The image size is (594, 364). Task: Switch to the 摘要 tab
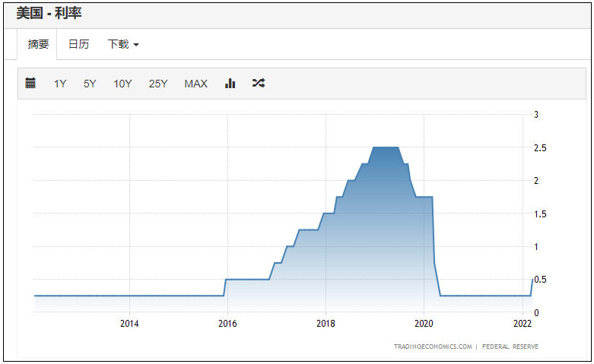(38, 44)
